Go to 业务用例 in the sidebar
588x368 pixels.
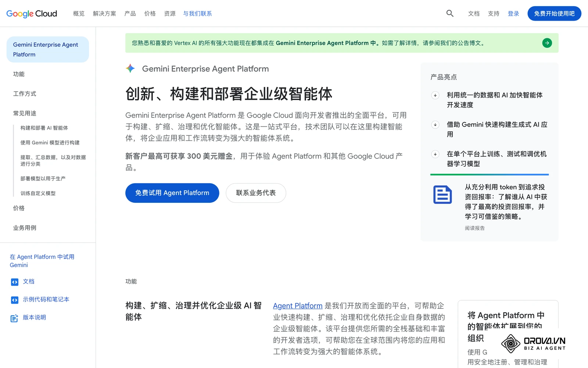[x=25, y=228]
